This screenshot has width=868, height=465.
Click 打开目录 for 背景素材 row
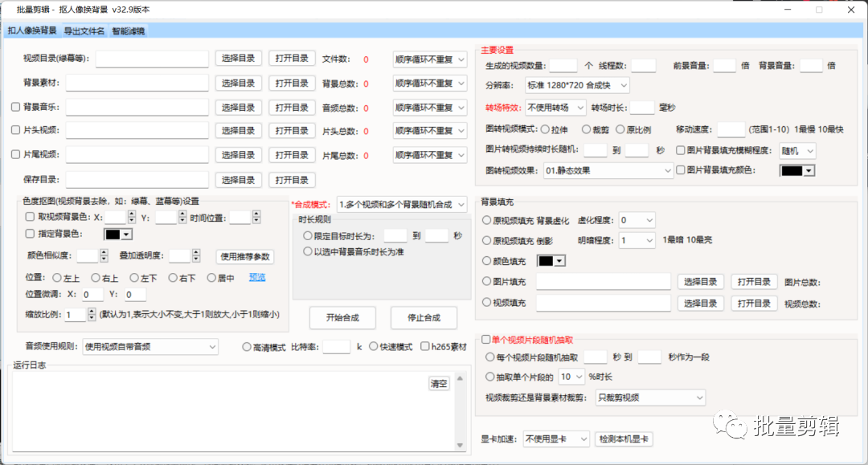(292, 84)
